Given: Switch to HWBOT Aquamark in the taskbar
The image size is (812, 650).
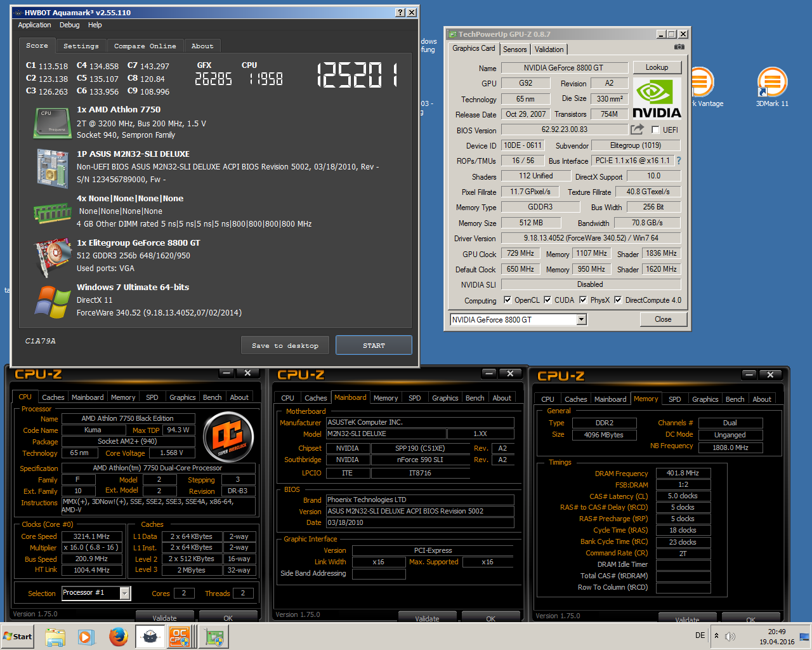Looking at the screenshot, I should (x=150, y=637).
